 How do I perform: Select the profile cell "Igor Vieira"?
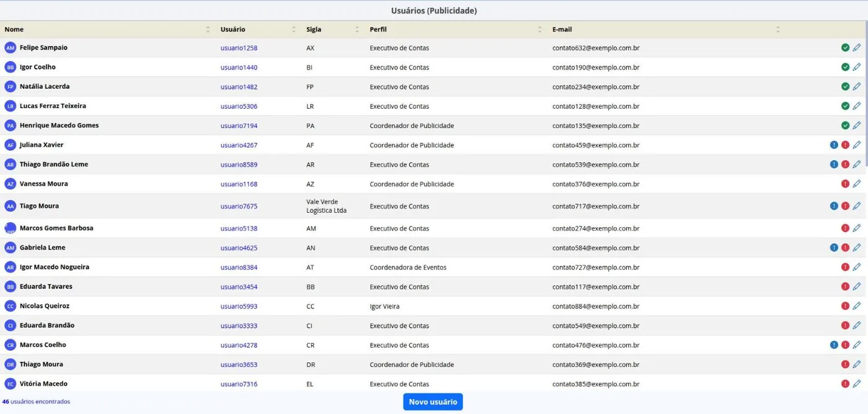[x=384, y=306]
